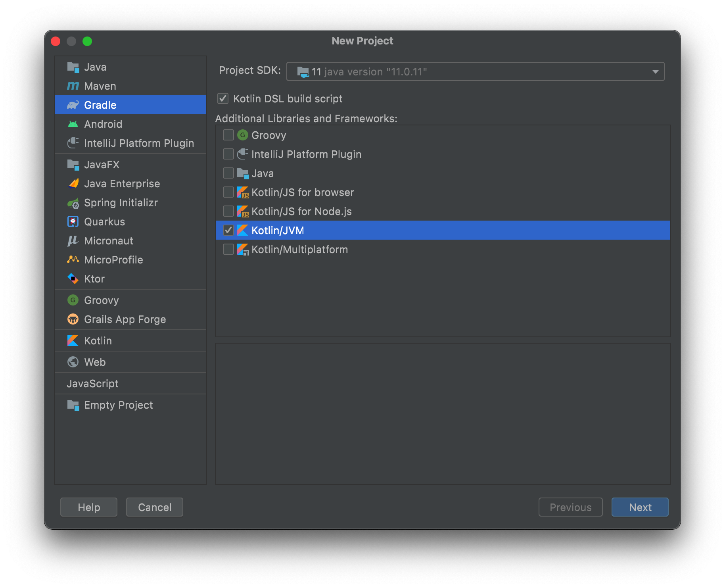The height and width of the screenshot is (588, 725).
Task: Check Kotlin/JS for browser checkbox
Action: tap(228, 192)
